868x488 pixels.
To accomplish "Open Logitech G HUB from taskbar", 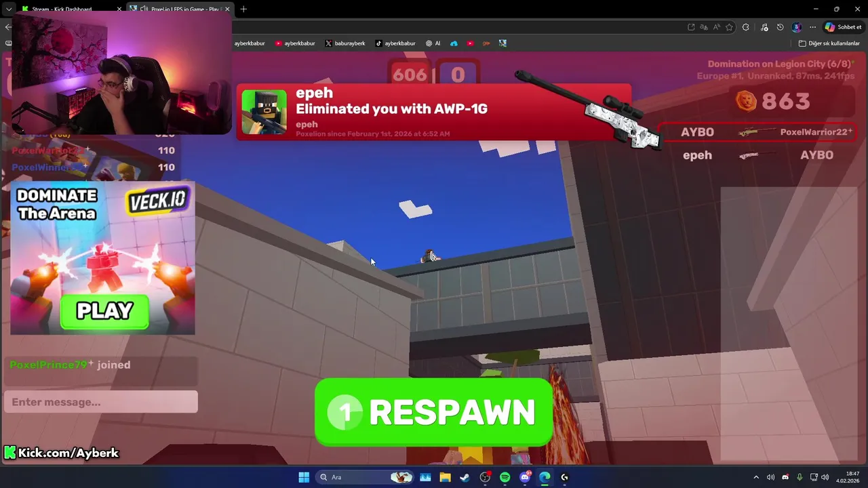I will click(564, 477).
